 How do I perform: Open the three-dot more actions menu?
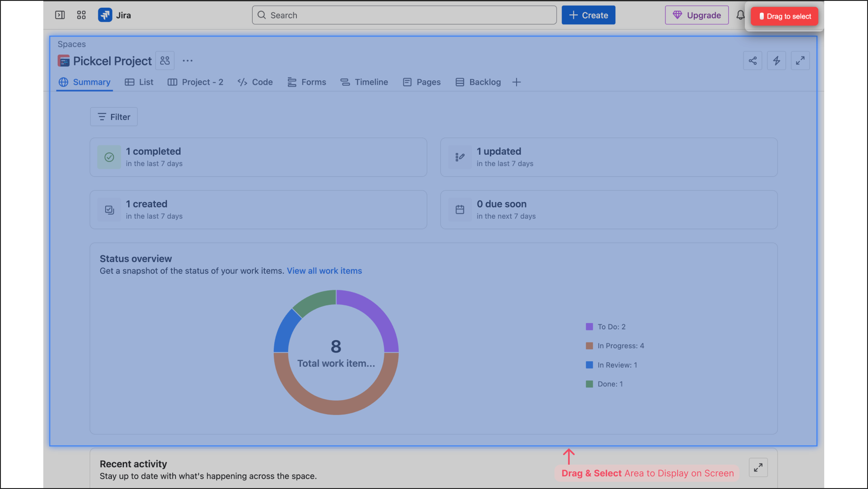[188, 61]
